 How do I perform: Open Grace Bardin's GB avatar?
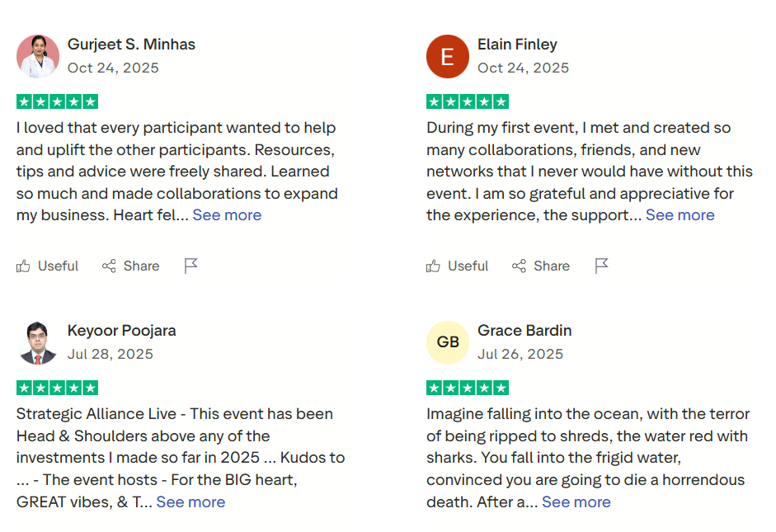[448, 343]
